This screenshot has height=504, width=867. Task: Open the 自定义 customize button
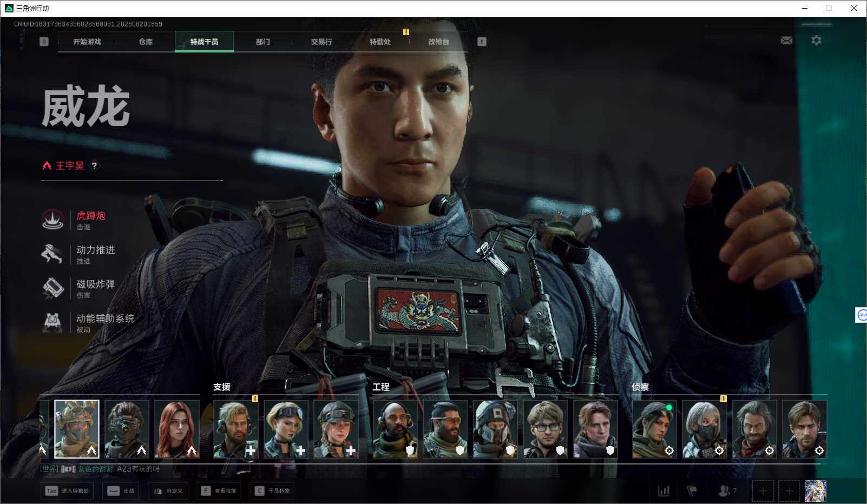tap(168, 491)
